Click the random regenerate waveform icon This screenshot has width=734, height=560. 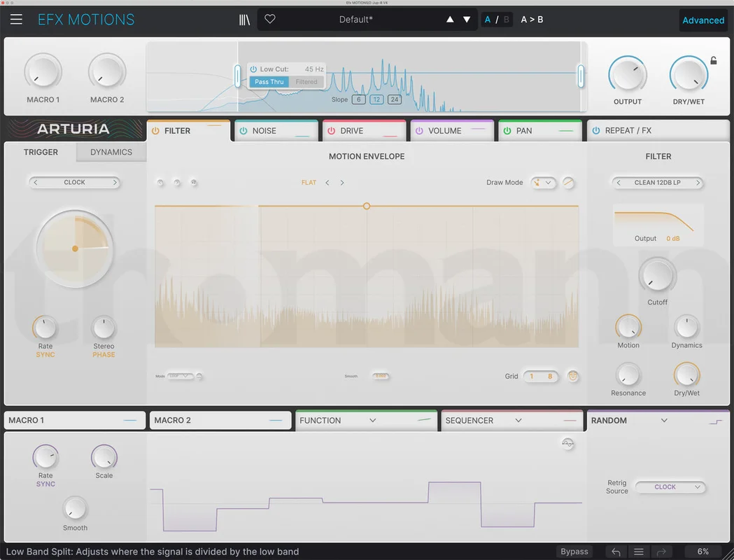pos(567,443)
